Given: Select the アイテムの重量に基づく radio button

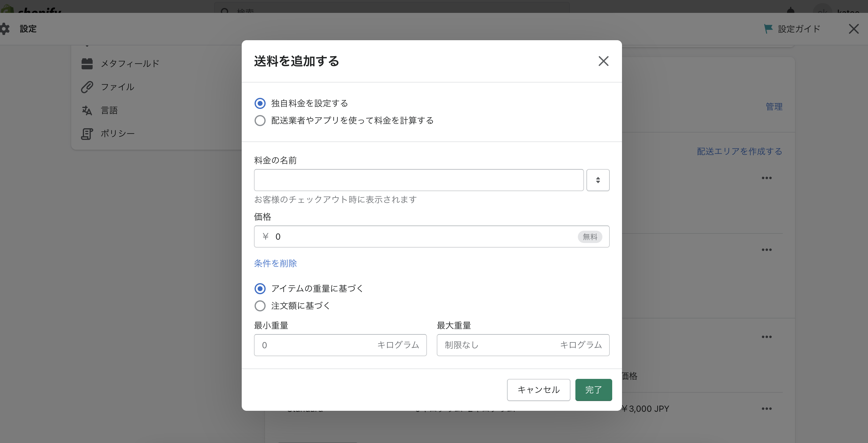Looking at the screenshot, I should [x=260, y=288].
